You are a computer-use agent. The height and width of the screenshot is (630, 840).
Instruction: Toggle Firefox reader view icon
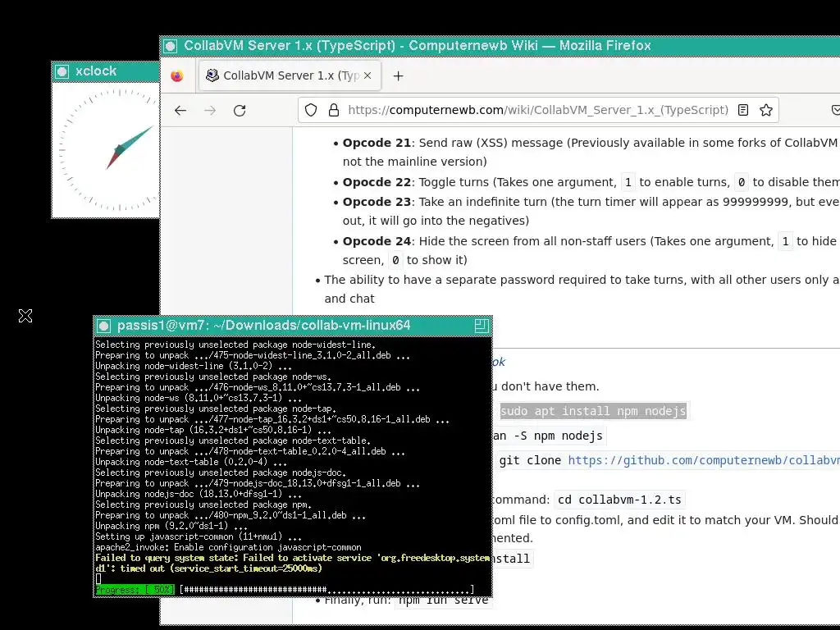[x=743, y=111]
